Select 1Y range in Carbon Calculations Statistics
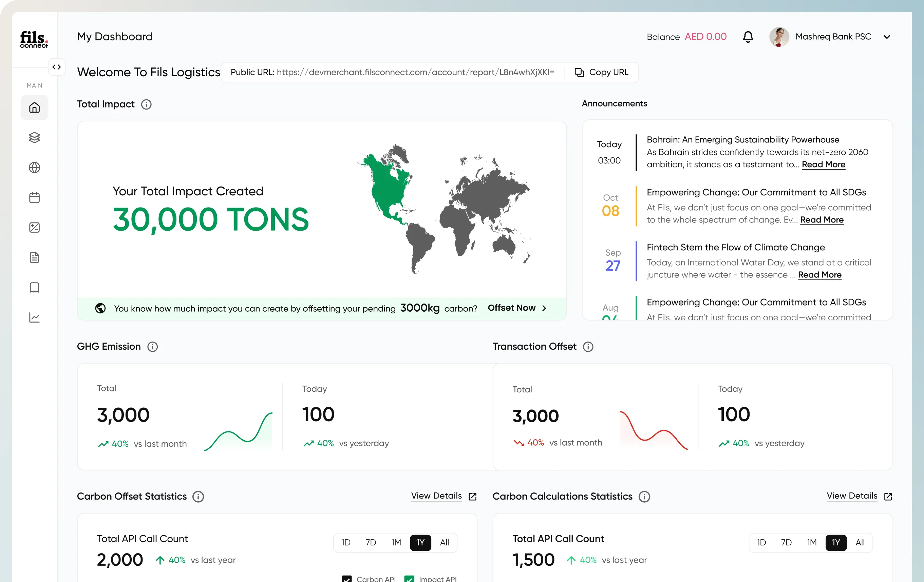924x582 pixels. (836, 542)
